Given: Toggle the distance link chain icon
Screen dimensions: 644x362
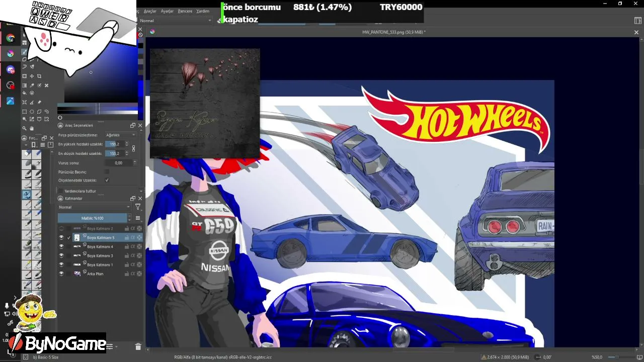Looking at the screenshot, I should point(133,149).
